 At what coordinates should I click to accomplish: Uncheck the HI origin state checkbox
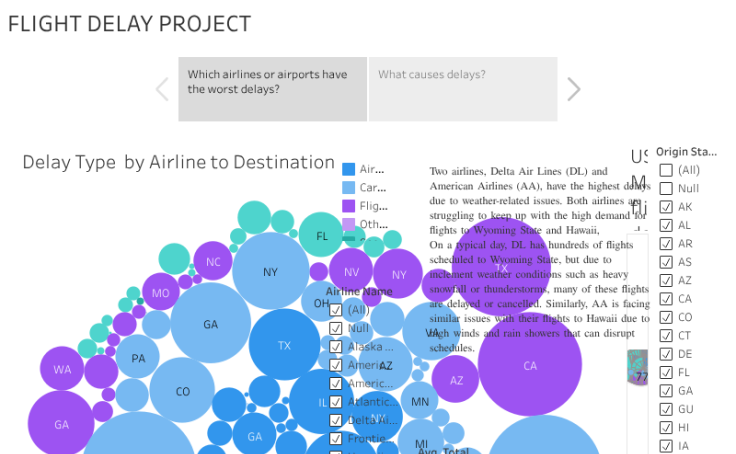click(x=666, y=427)
